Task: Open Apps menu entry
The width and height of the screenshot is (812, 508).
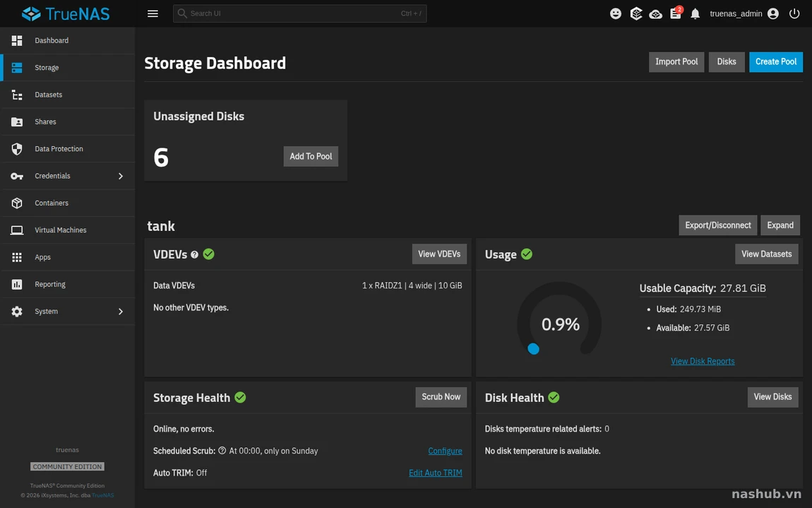Action: 68,257
